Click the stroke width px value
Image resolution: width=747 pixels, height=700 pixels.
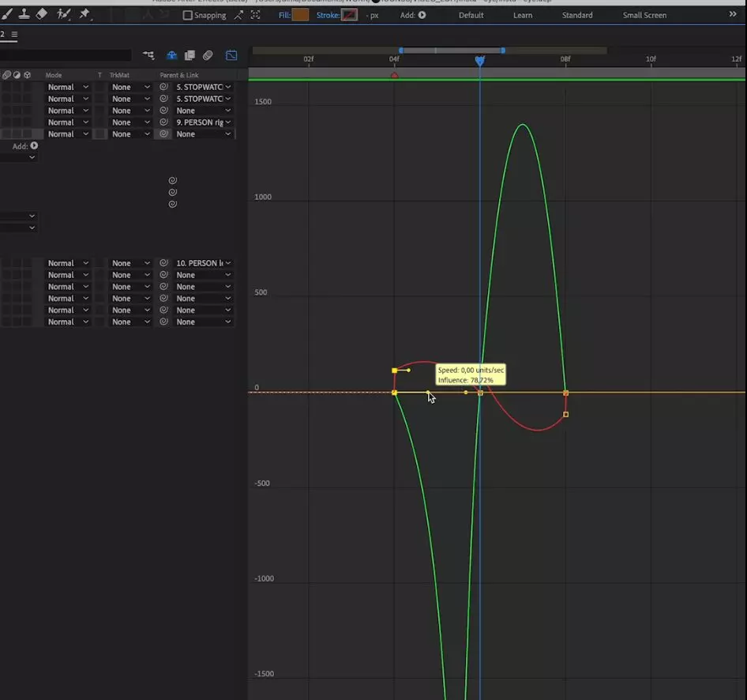pyautogui.click(x=372, y=15)
